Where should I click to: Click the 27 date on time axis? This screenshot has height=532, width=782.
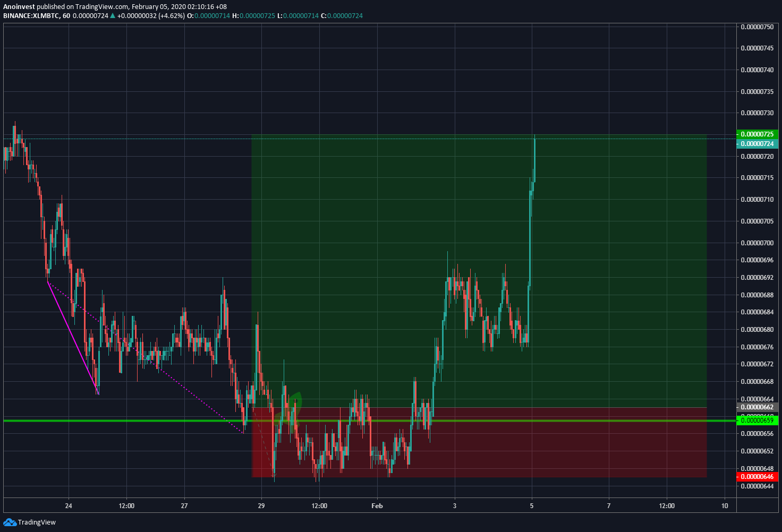184,505
